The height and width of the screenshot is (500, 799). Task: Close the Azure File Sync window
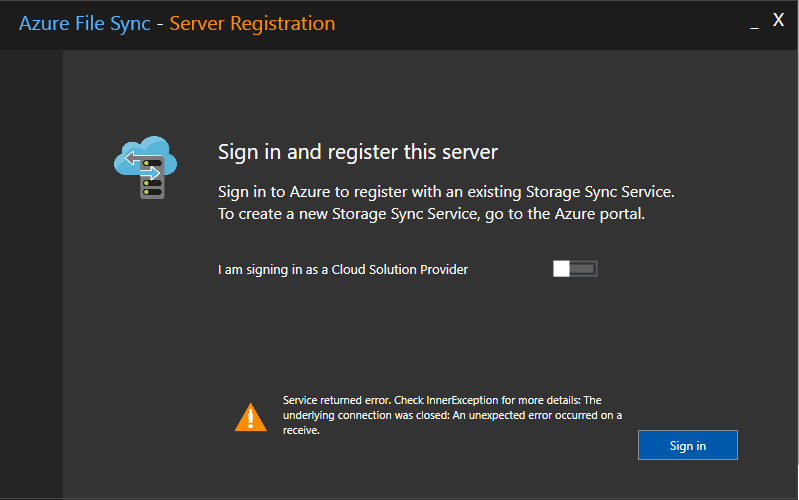[x=778, y=21]
